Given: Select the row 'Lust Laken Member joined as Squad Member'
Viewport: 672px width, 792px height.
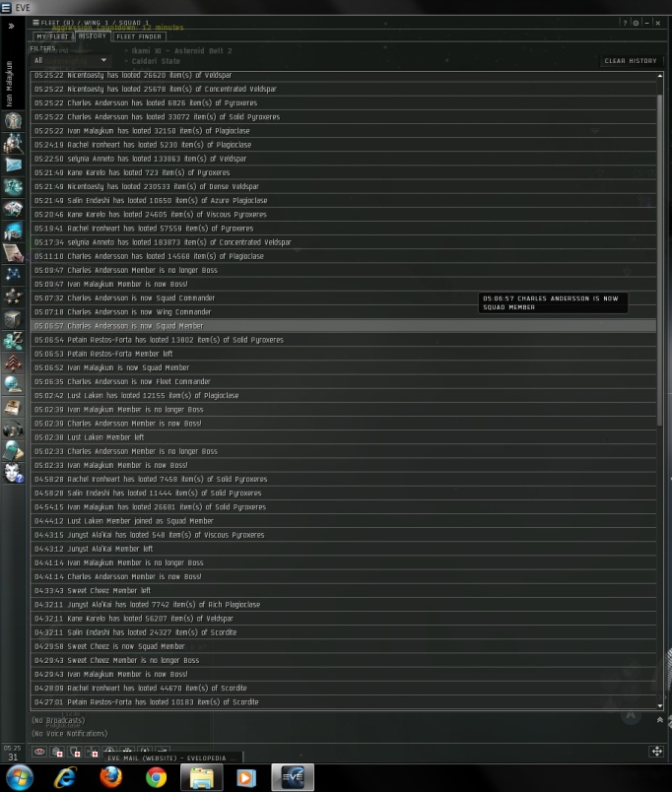Looking at the screenshot, I should tap(343, 521).
